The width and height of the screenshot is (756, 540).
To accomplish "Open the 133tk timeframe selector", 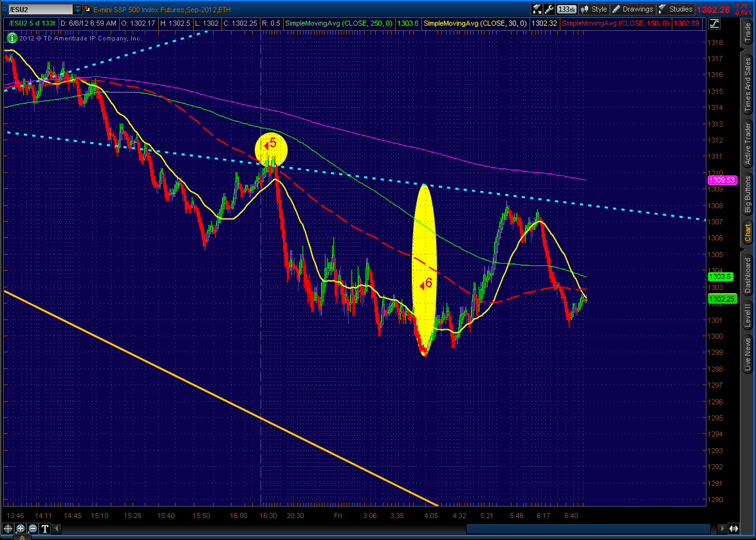I will coord(567,9).
